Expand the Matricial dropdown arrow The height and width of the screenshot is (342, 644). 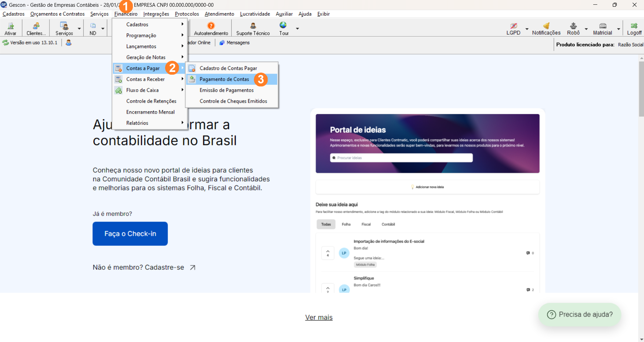click(x=618, y=29)
